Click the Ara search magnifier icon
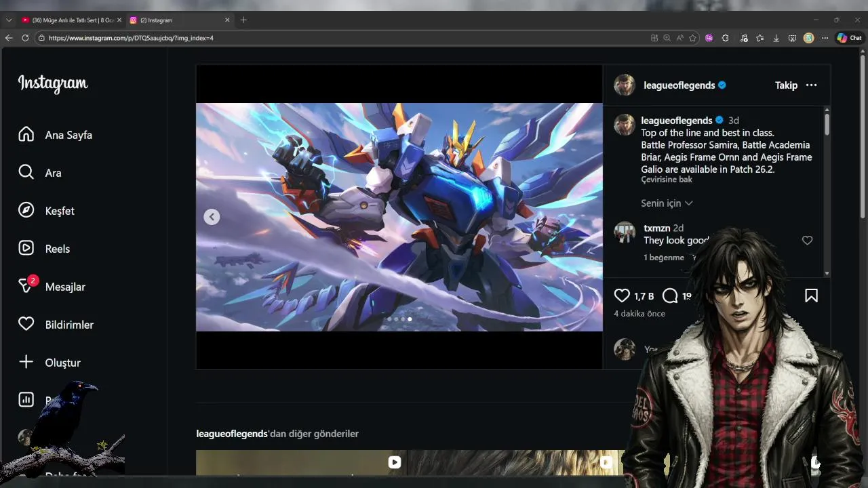This screenshot has width=868, height=488. click(26, 172)
